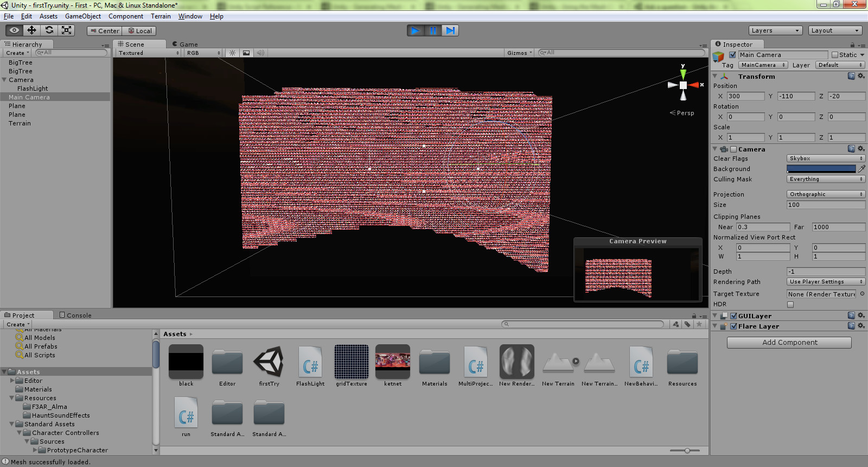This screenshot has width=868, height=467.
Task: Enable the Static checkbox
Action: 835,55
